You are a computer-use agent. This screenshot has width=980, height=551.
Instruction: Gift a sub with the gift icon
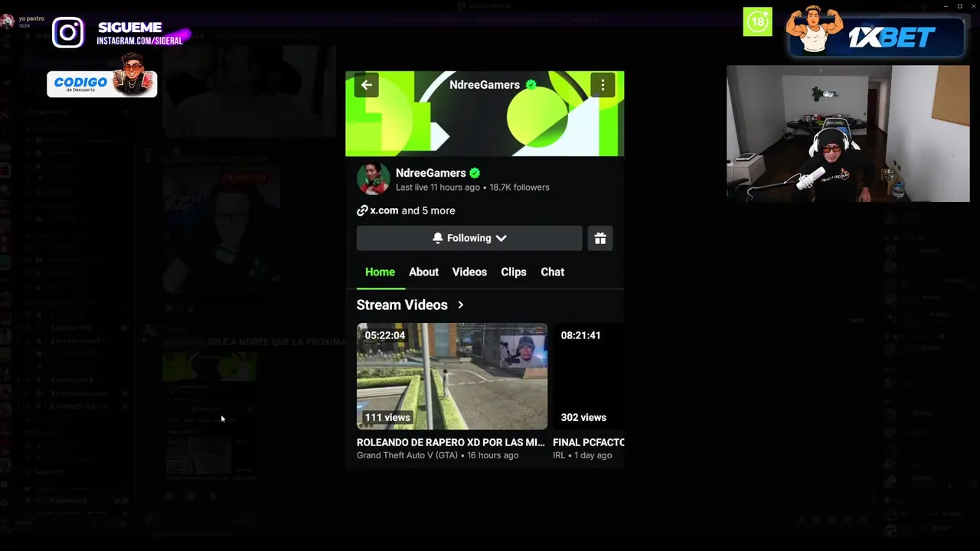600,238
